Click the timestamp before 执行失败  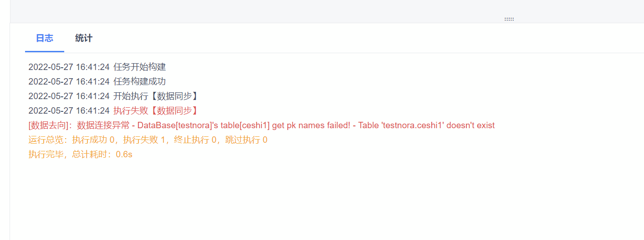coord(69,111)
